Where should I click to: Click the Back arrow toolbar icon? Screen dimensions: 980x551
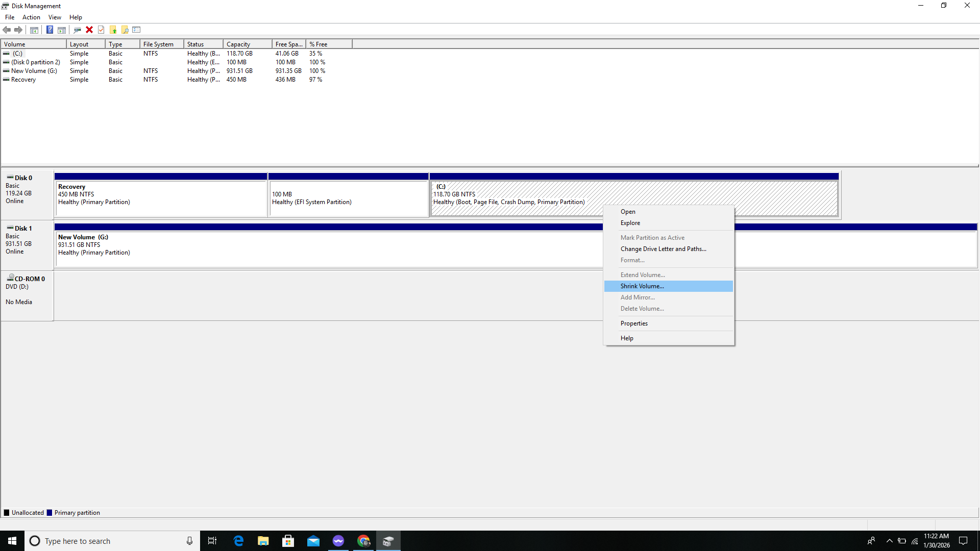point(7,30)
